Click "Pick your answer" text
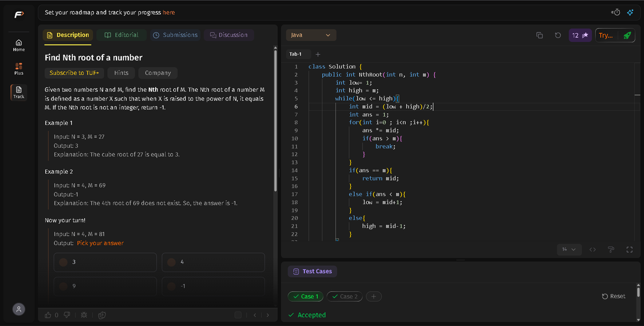This screenshot has width=644, height=326. tap(100, 243)
